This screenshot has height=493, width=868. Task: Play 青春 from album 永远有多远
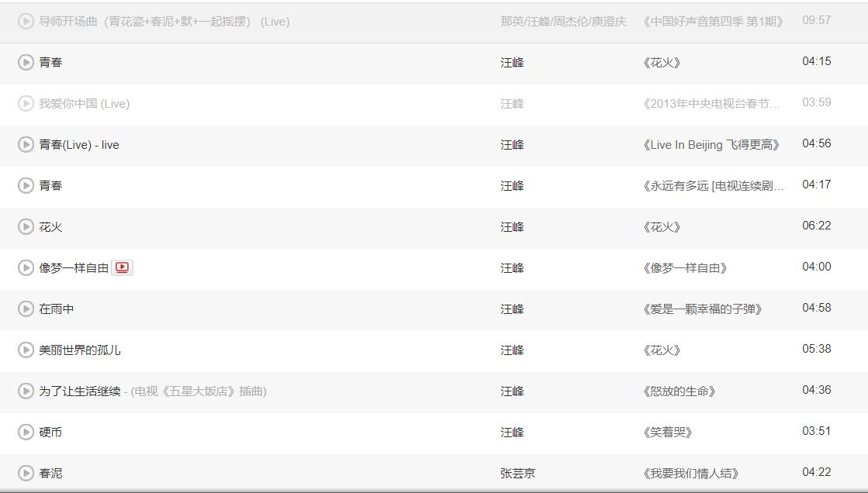click(x=26, y=185)
